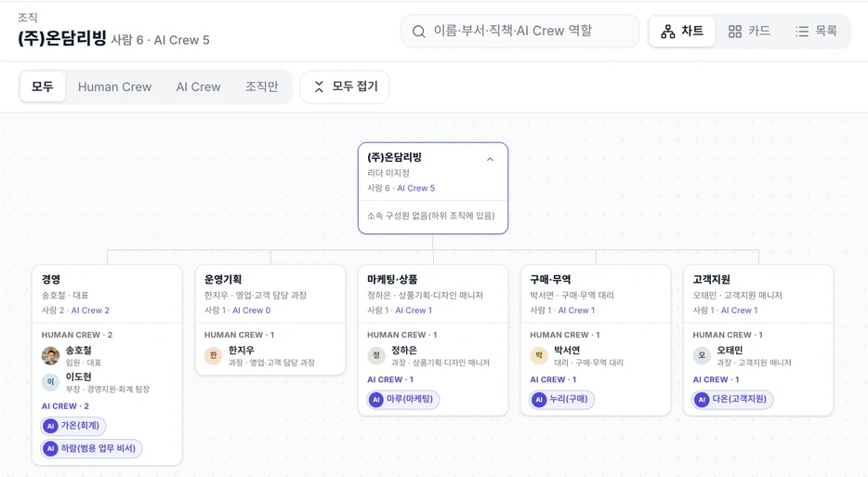Click '부장 · 경영지원·회계 팀장' subtitle
Image resolution: width=868 pixels, height=477 pixels.
108,389
